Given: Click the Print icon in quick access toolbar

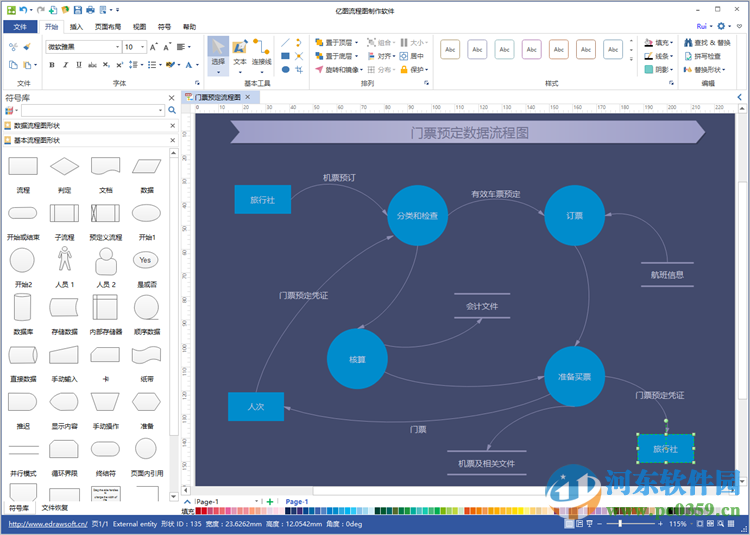Looking at the screenshot, I should (x=90, y=10).
